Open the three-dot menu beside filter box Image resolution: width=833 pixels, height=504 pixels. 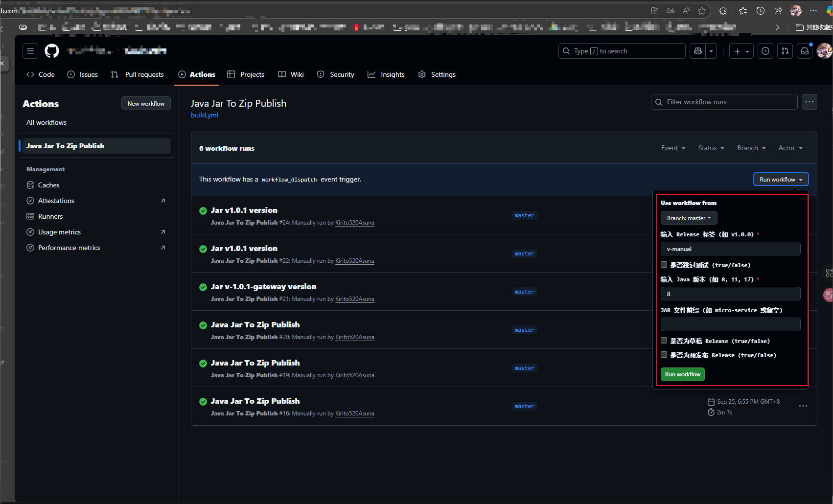809,102
